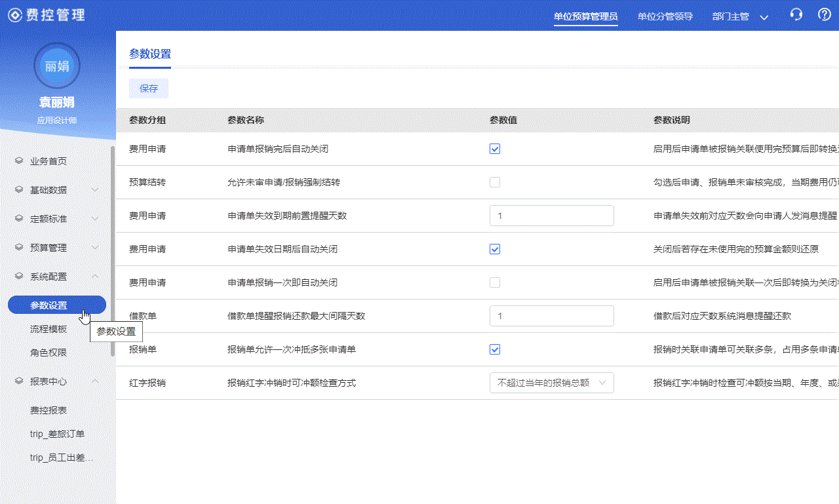Check 申请单报销一次即自动关闭 checkbox
The width and height of the screenshot is (839, 504).
pyautogui.click(x=495, y=282)
